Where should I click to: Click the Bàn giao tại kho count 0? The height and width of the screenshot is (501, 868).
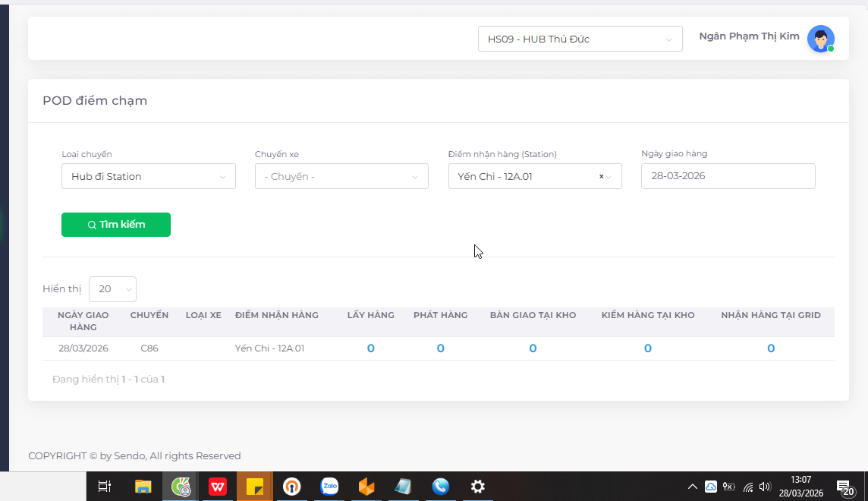[x=533, y=348]
